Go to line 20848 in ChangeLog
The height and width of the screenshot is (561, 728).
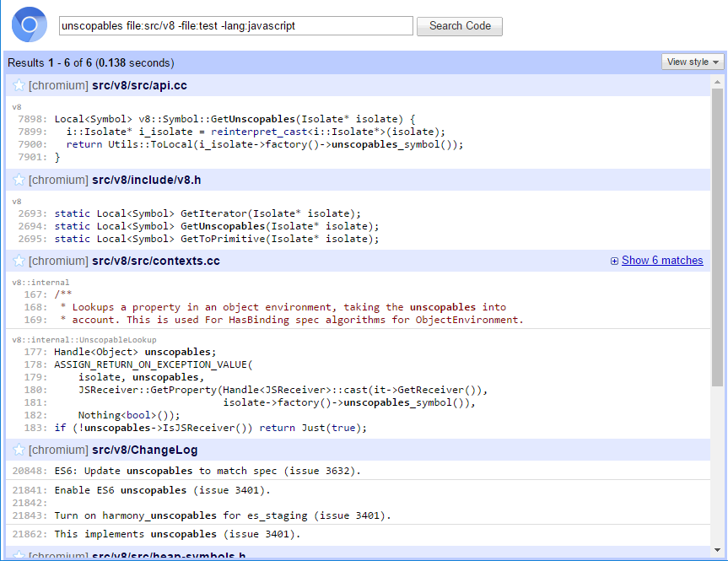pyautogui.click(x=30, y=471)
